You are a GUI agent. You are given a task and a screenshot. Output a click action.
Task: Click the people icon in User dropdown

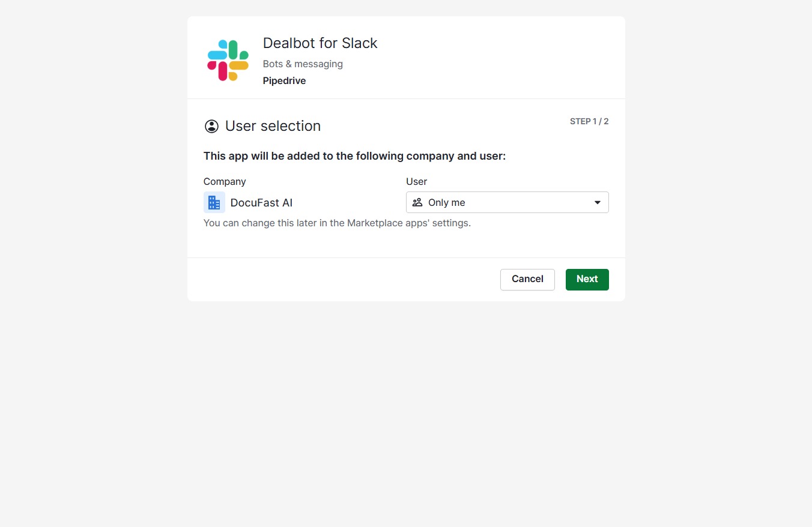[x=417, y=202]
